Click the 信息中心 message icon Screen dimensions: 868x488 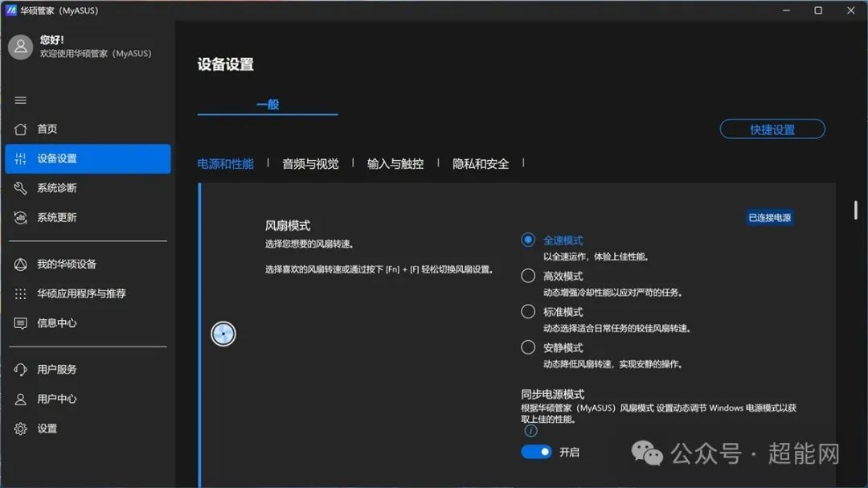20,323
